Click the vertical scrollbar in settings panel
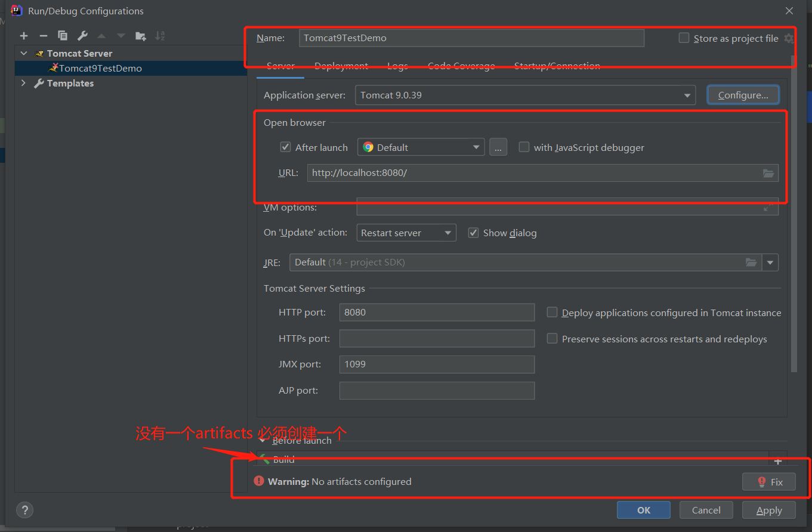The width and height of the screenshot is (812, 532). [793, 215]
